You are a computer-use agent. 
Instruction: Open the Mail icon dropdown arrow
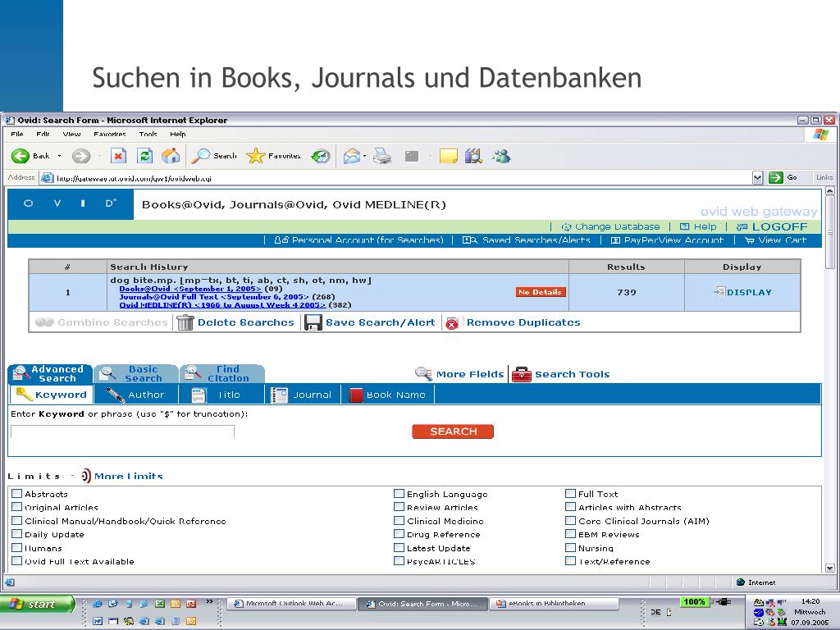pos(365,156)
